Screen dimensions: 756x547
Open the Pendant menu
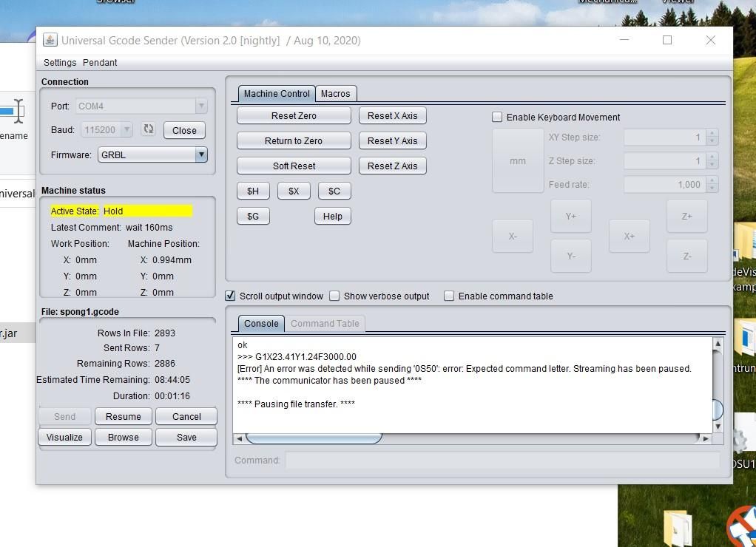[100, 63]
